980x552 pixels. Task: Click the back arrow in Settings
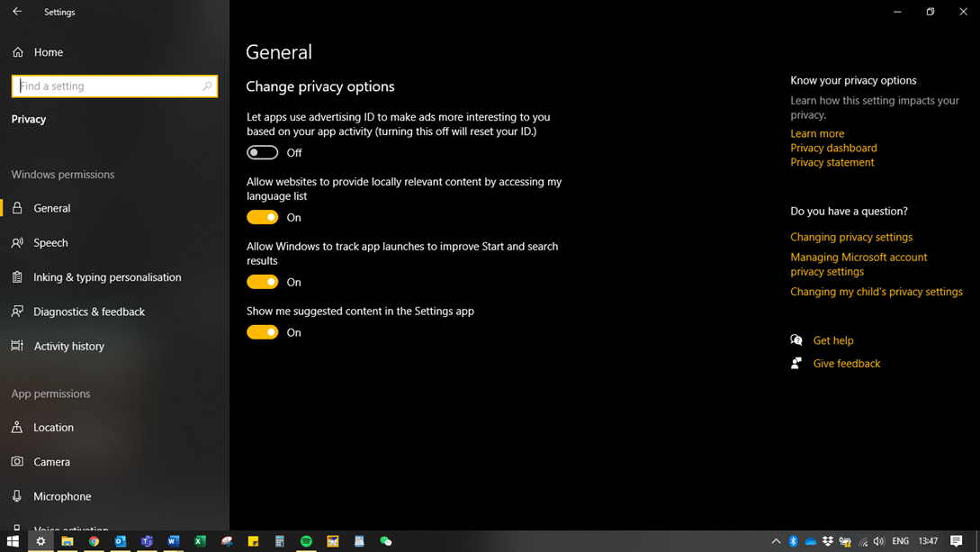point(17,12)
